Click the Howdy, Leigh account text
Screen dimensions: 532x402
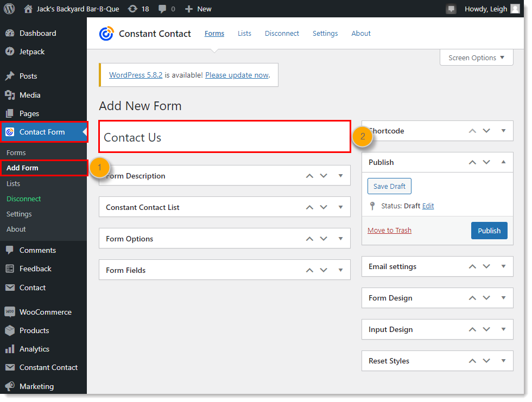click(486, 9)
